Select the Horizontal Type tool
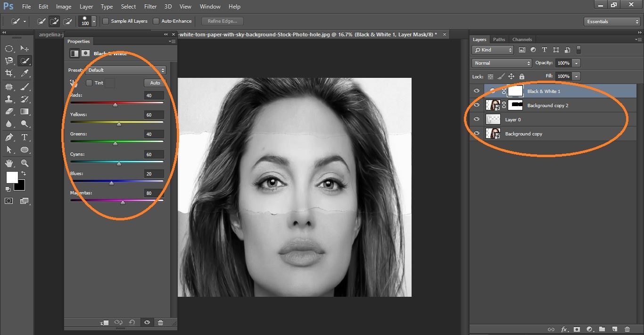The width and height of the screenshot is (644, 335). click(x=25, y=137)
